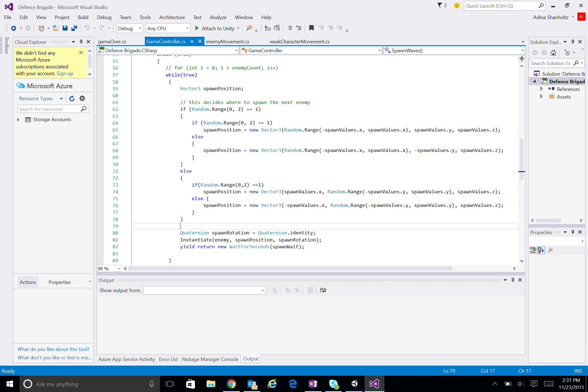Click the Clear All output icon
The height and width of the screenshot is (392, 588).
tap(310, 290)
